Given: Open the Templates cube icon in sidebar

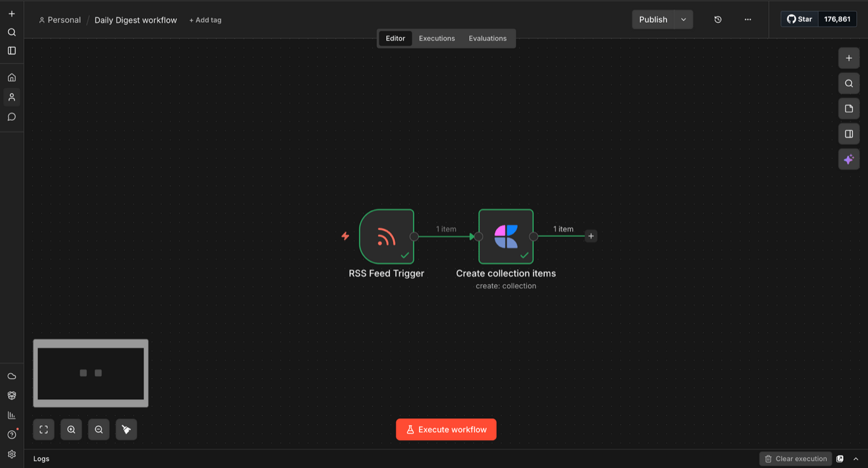Looking at the screenshot, I should (11, 395).
